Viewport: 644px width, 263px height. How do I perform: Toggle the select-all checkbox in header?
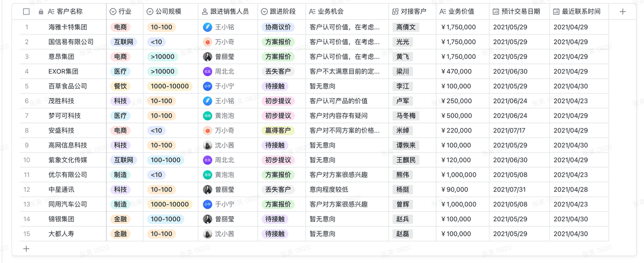coord(27,12)
